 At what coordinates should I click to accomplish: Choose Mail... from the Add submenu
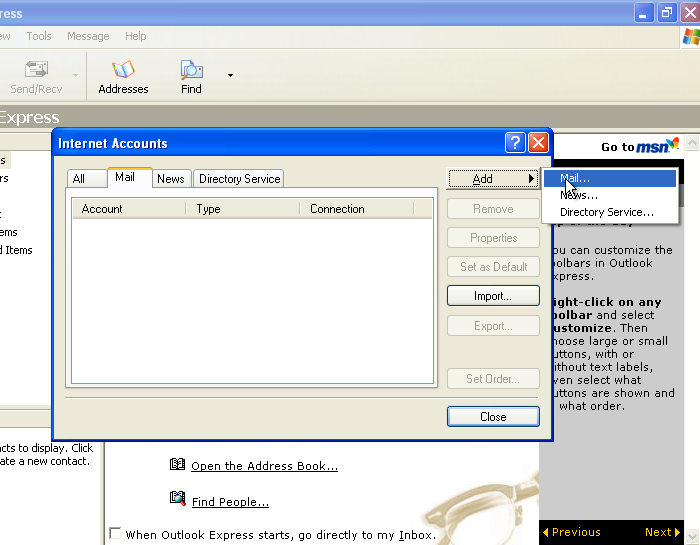610,178
